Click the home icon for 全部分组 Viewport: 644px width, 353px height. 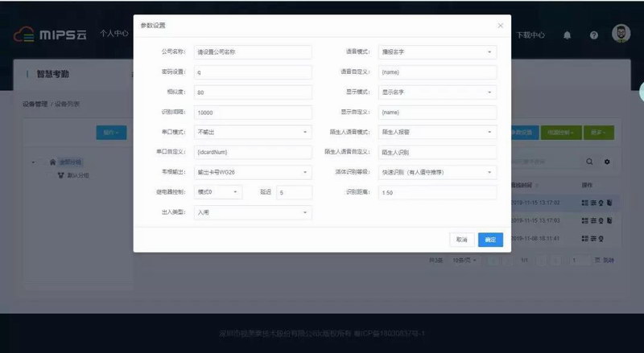pos(53,162)
